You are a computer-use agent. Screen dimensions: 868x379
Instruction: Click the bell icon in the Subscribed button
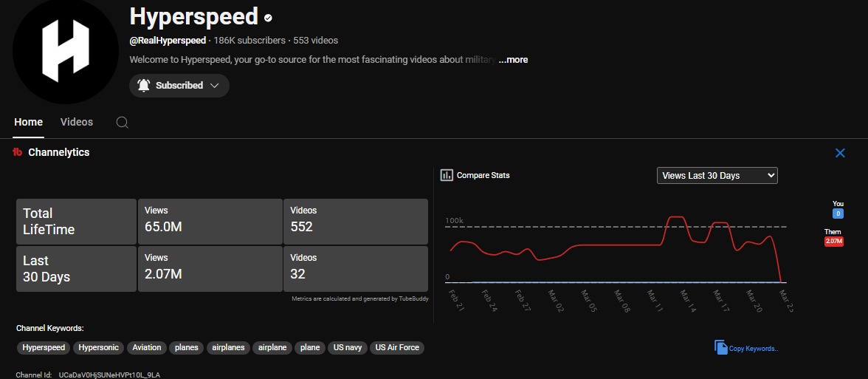tap(143, 86)
